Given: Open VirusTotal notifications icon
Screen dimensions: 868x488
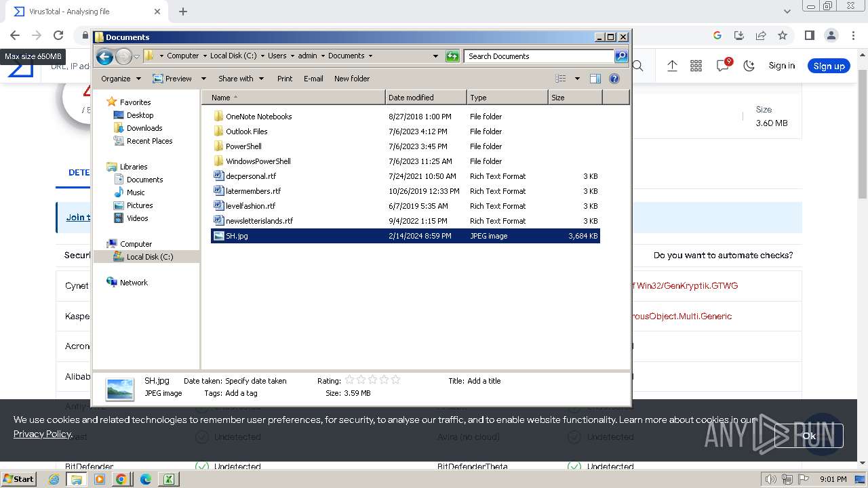Looking at the screenshot, I should [x=724, y=65].
